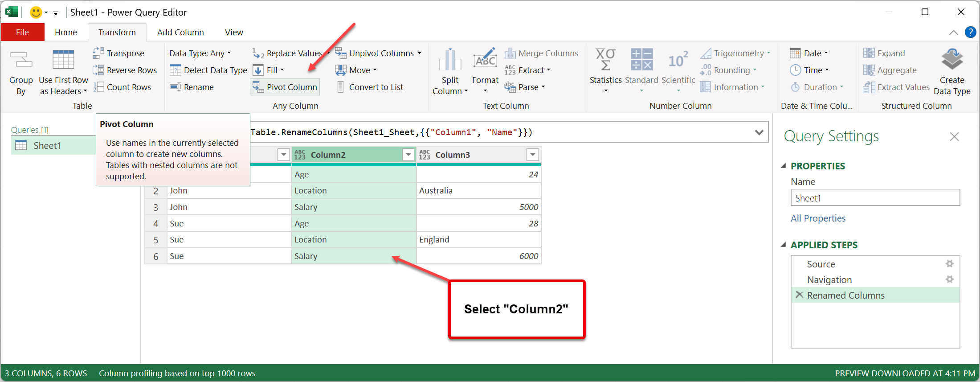Click the Transpose table icon
This screenshot has height=382, width=980.
(x=98, y=53)
